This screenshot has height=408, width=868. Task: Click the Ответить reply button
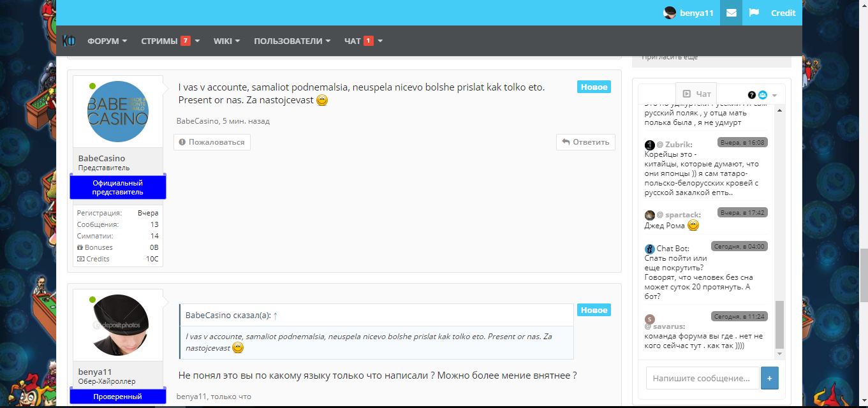point(585,142)
